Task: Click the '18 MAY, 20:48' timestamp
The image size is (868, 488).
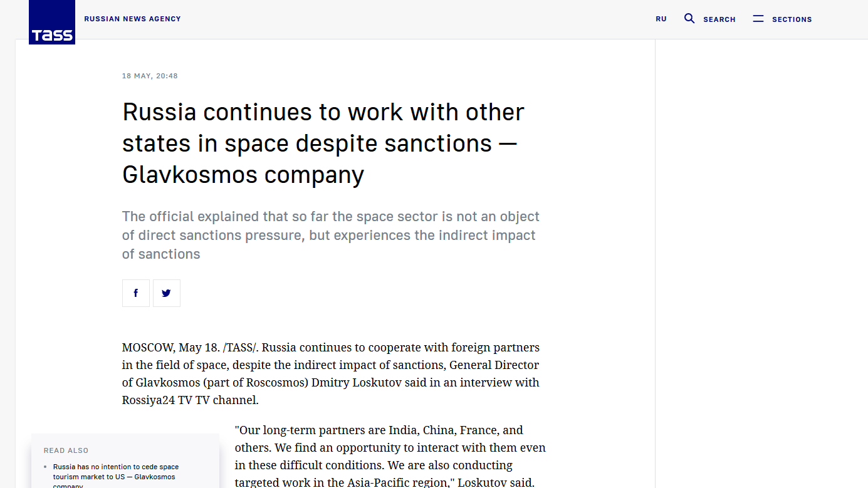Action: click(150, 76)
